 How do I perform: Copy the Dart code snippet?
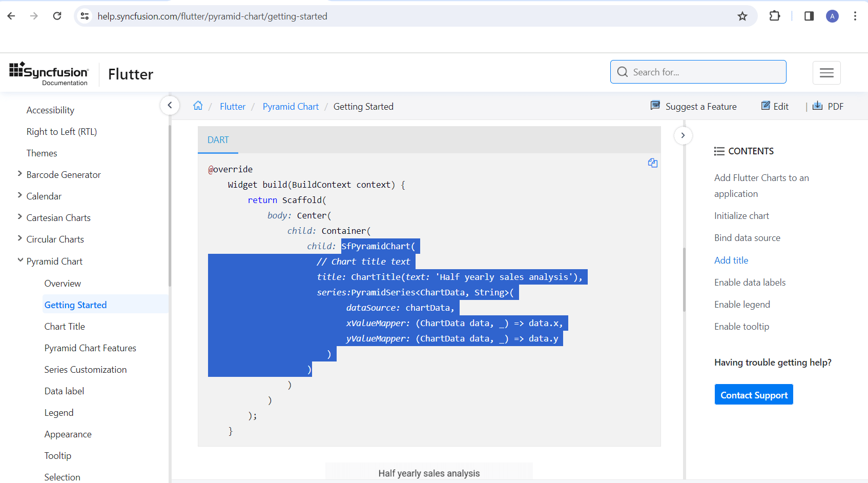(652, 163)
